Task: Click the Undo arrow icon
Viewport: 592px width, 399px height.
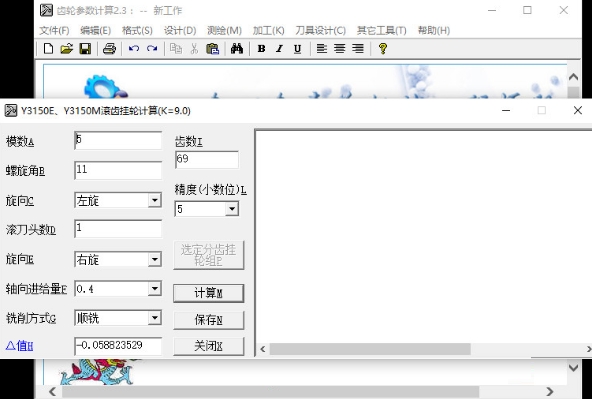Action: coord(134,49)
